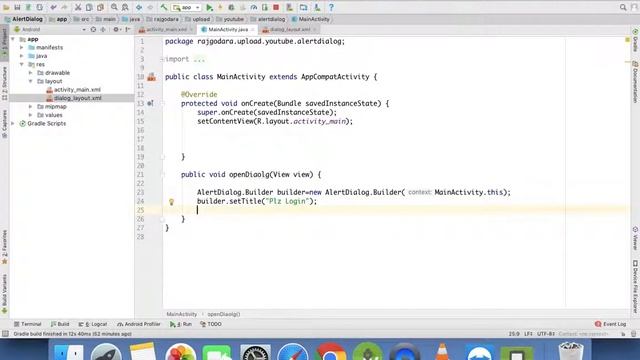The image size is (640, 360).
Task: Click the red Stop icon
Action: 276,7
